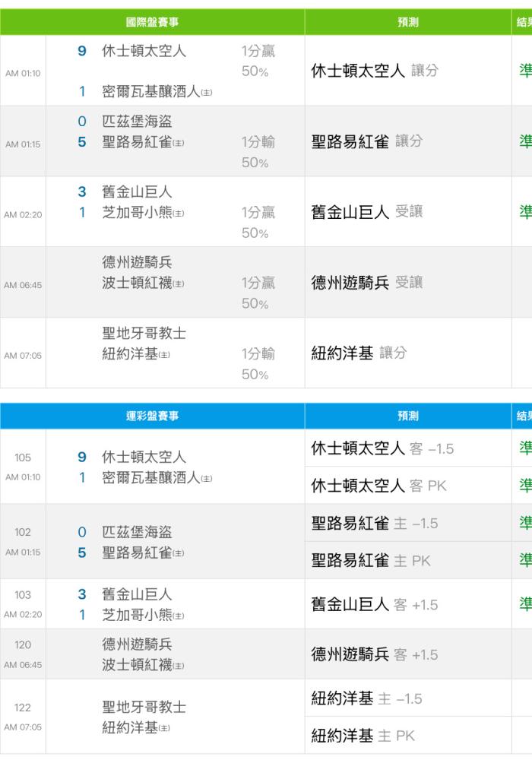Select 密爾瓦基釀酒人 team in the 運彩盤 table
Viewport: 532px width, 760px height.
click(157, 478)
